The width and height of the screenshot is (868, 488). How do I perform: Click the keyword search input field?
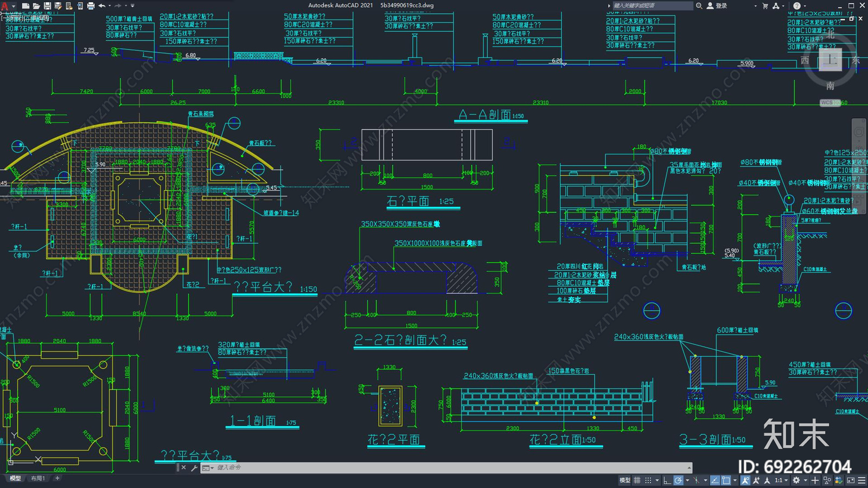tap(653, 6)
